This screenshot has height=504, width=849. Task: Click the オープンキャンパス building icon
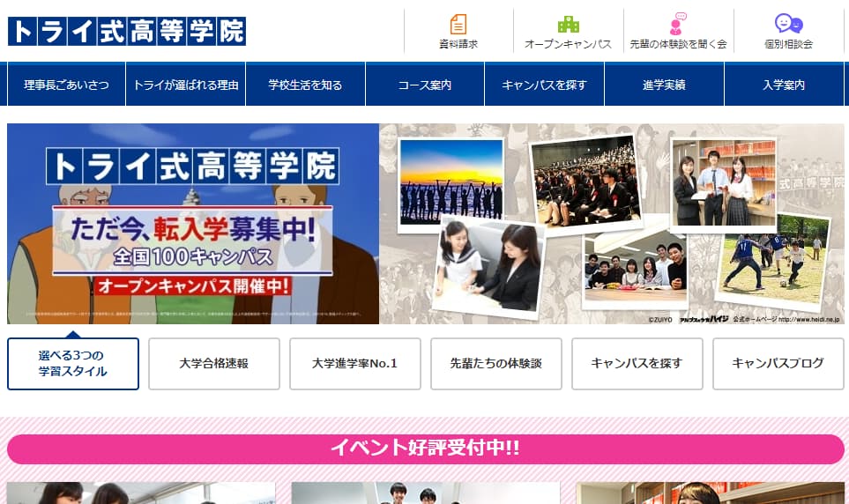(568, 25)
